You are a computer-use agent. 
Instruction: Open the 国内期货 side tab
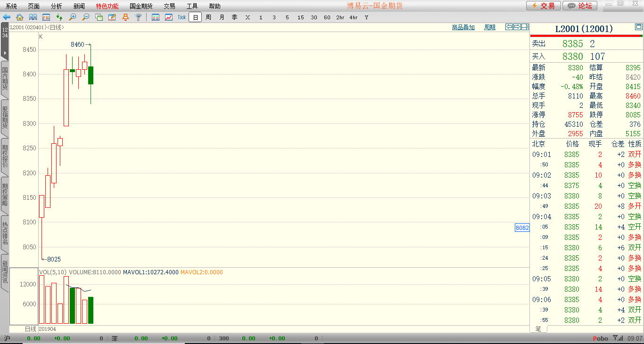point(5,79)
